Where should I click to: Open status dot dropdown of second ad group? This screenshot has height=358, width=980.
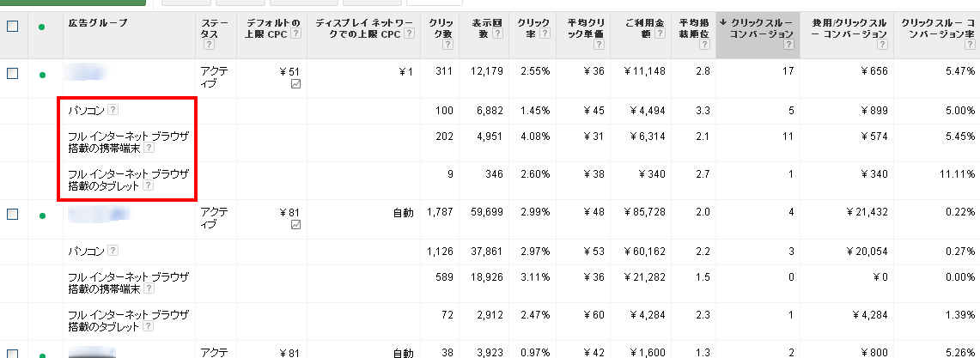click(x=42, y=216)
